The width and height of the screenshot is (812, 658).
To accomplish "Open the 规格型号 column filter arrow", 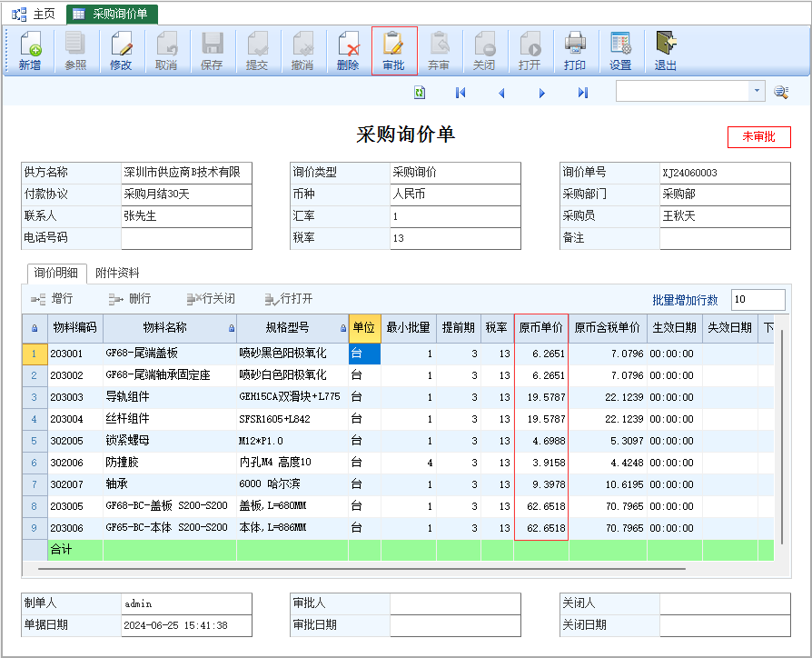I will click(x=342, y=328).
